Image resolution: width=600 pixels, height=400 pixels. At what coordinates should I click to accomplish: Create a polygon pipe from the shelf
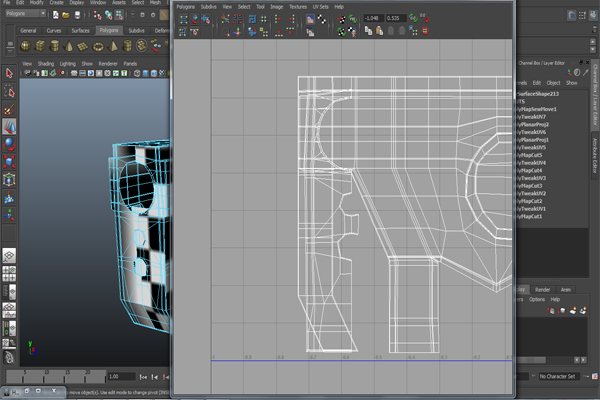click(127, 46)
